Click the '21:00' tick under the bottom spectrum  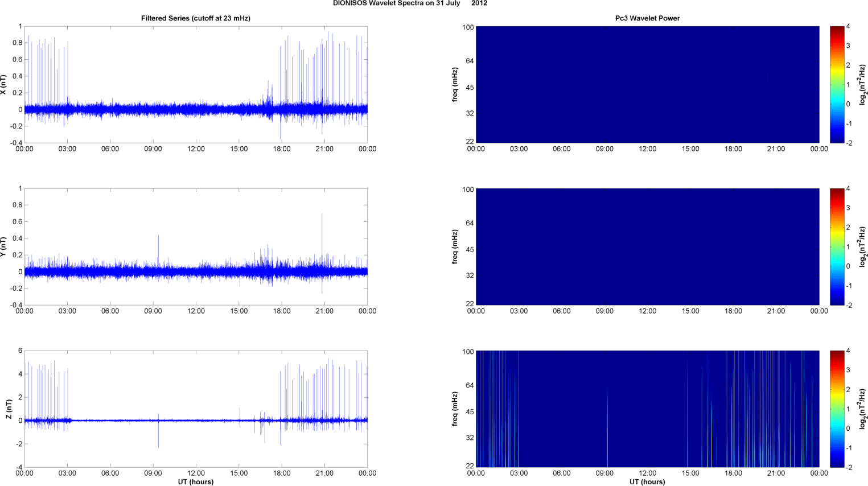(x=776, y=473)
